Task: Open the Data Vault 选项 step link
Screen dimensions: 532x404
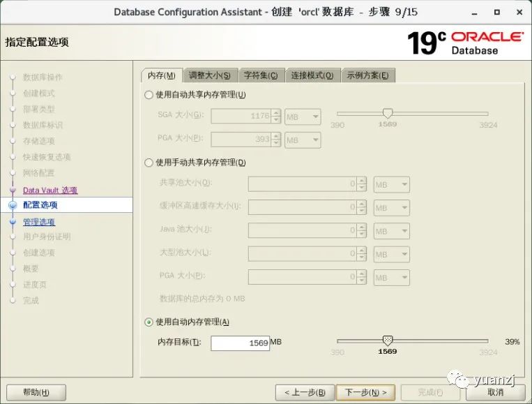Action: pyautogui.click(x=50, y=190)
